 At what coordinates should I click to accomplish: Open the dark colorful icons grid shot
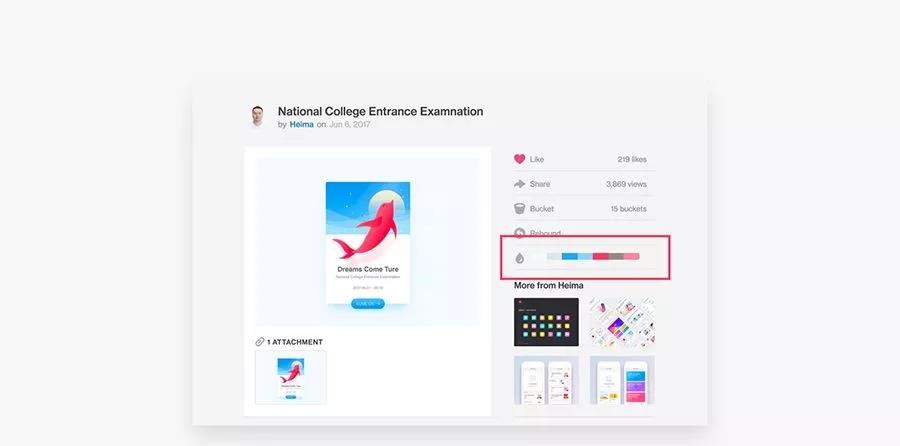(x=546, y=322)
